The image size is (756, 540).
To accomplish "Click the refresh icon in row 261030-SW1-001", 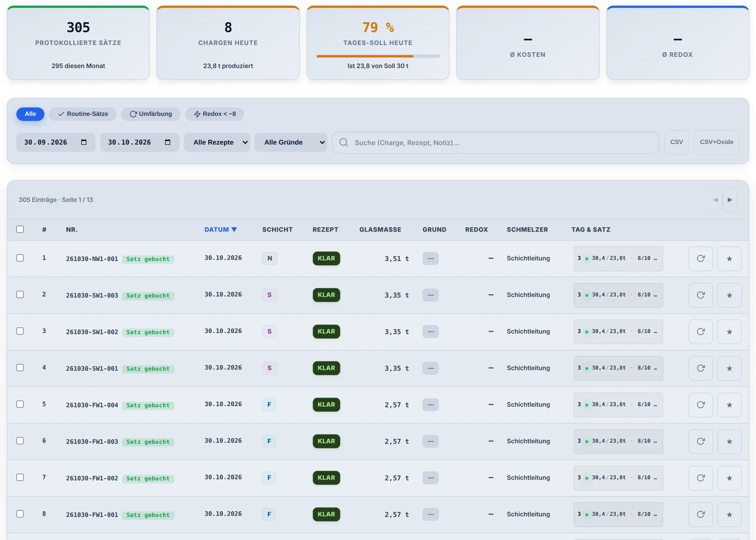I will [x=700, y=368].
